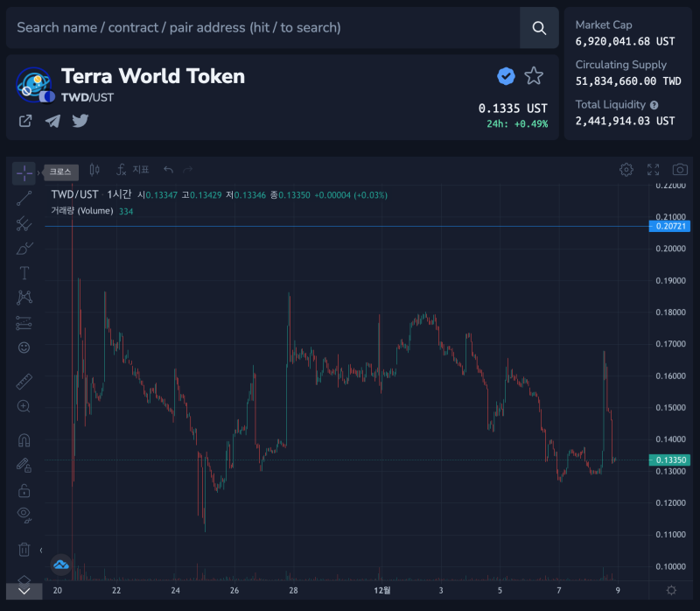Click the blue verified badge
This screenshot has width=700, height=611.
click(506, 76)
